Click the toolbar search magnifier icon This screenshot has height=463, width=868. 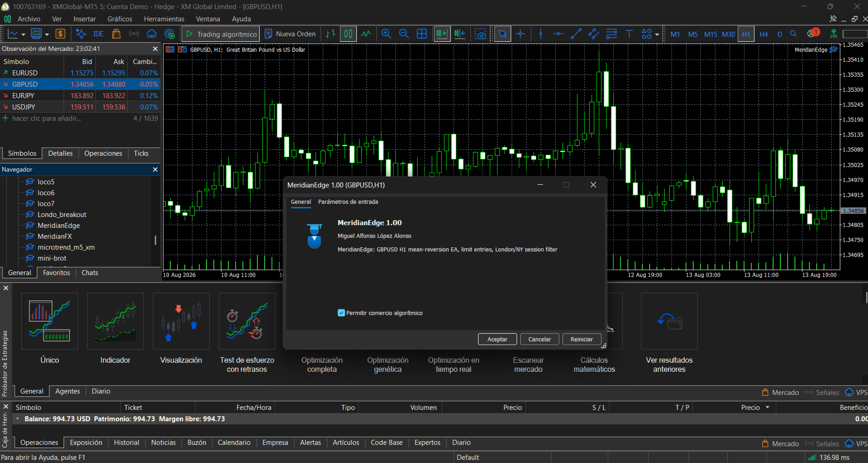(793, 34)
